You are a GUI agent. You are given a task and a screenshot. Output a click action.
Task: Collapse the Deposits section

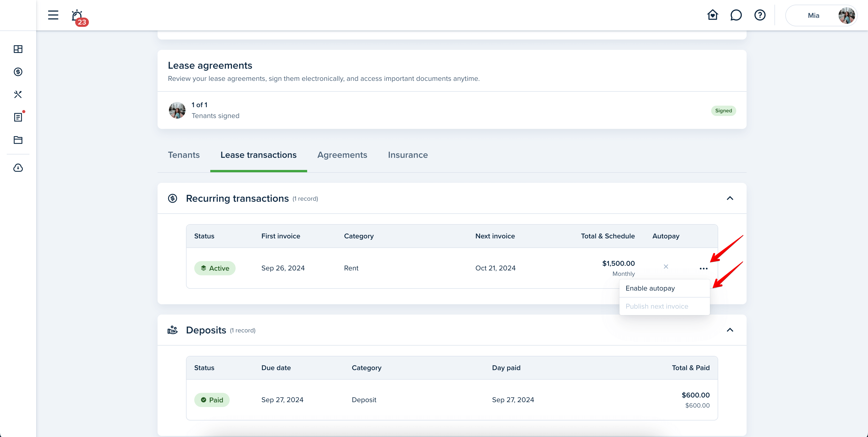click(x=730, y=330)
